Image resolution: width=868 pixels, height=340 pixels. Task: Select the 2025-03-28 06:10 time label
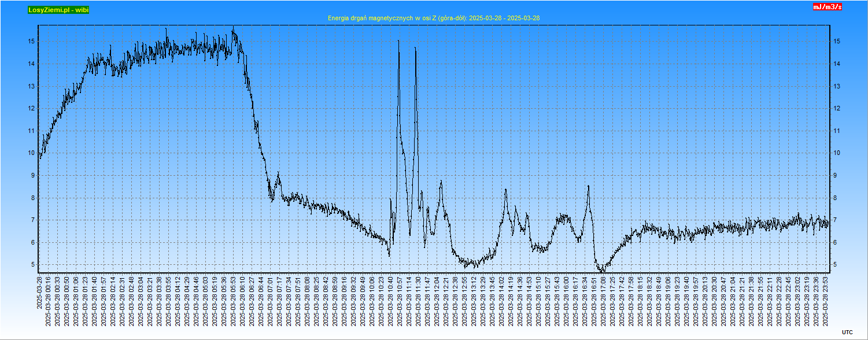(x=243, y=300)
